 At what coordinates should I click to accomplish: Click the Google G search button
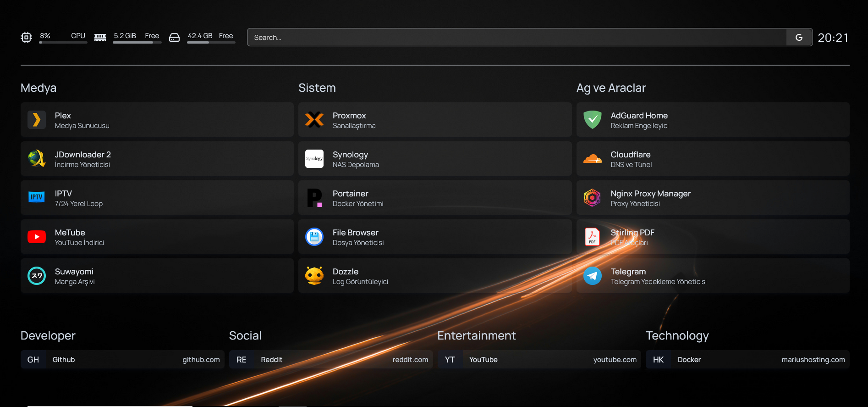click(799, 37)
